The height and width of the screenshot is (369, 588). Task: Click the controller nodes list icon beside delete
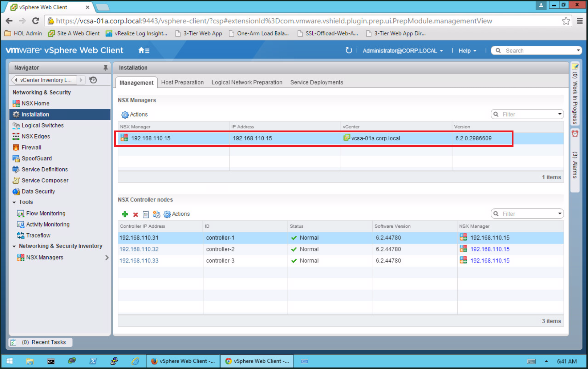coord(146,214)
